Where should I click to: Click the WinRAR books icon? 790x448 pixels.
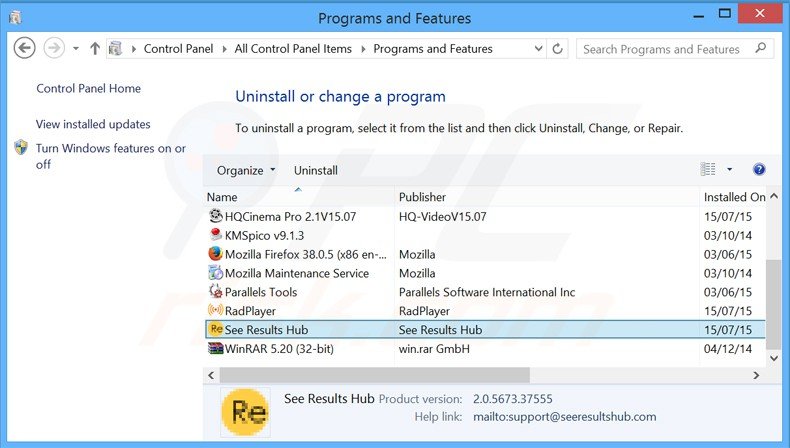(216, 348)
